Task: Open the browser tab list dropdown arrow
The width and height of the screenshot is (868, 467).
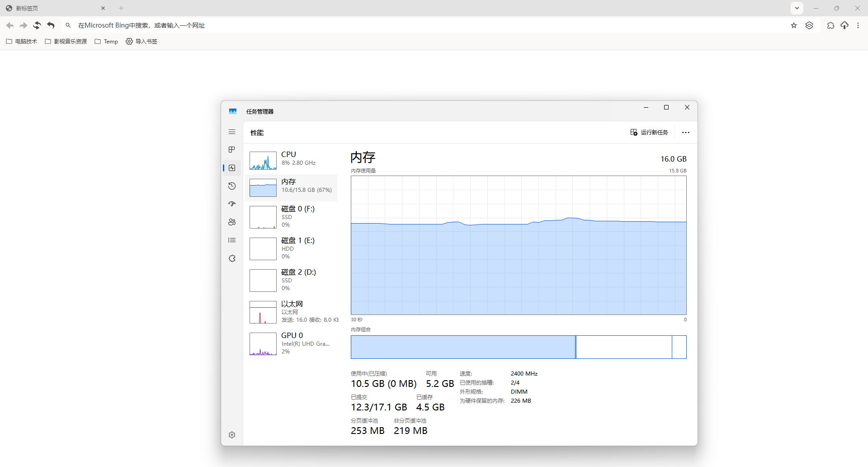Action: coord(797,8)
